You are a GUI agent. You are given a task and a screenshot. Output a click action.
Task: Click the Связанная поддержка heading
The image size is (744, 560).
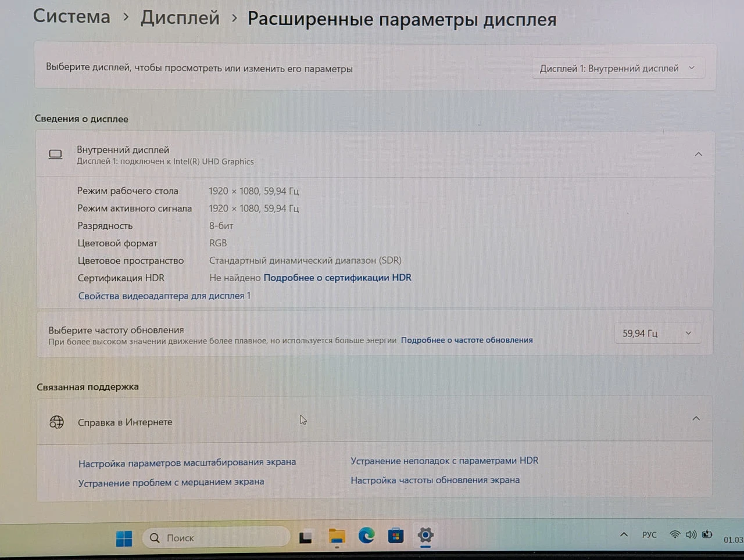(x=88, y=387)
